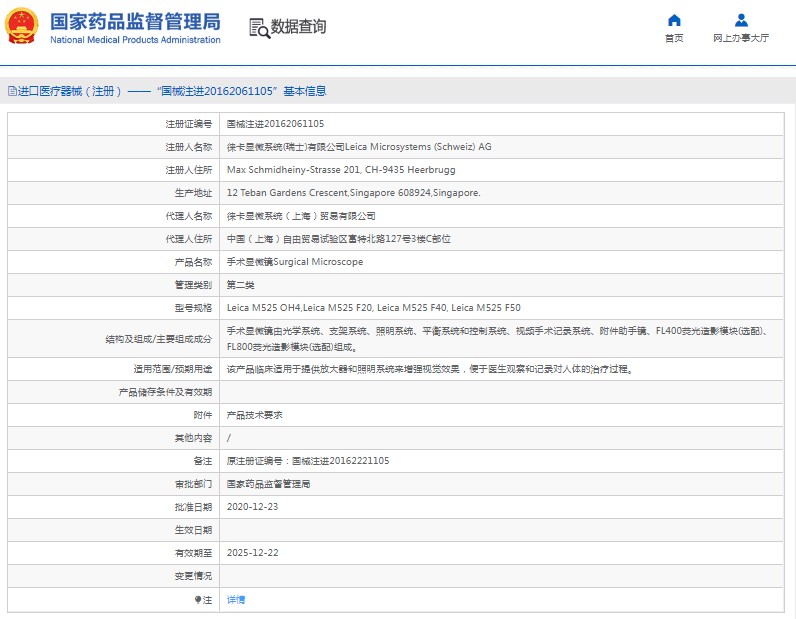
Task: Click the 备注 row label
Action: [203, 461]
